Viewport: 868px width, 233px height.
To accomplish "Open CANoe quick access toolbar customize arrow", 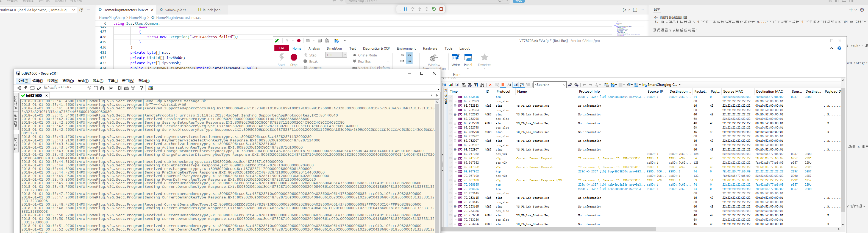I will 345,41.
